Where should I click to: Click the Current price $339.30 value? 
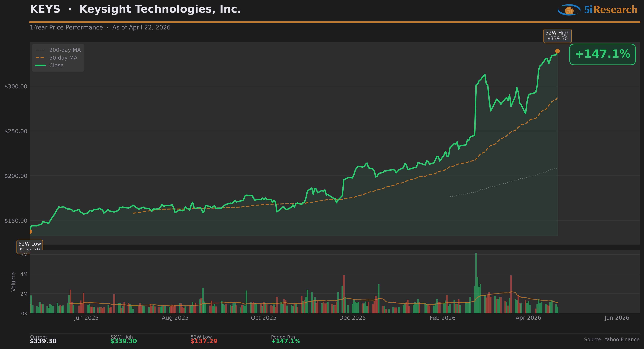43,341
